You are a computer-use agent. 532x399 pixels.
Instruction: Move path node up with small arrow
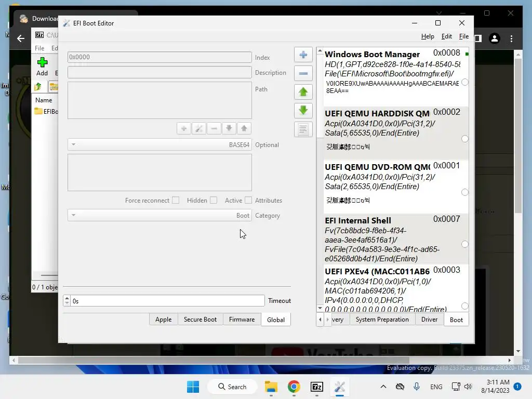244,129
